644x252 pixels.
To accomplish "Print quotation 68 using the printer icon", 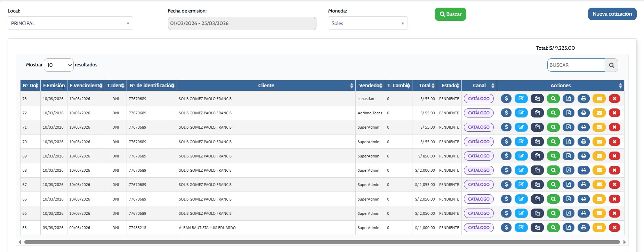I will point(583,170).
